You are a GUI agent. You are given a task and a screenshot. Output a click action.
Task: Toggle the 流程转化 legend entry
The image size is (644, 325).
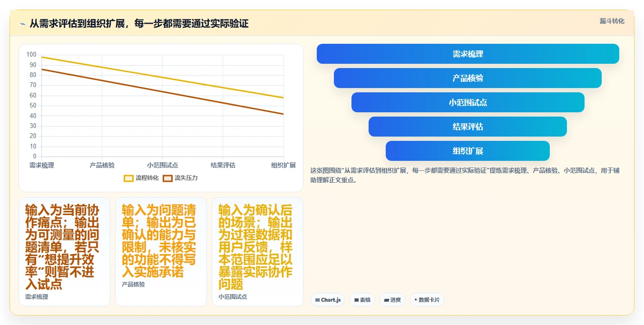coord(141,178)
